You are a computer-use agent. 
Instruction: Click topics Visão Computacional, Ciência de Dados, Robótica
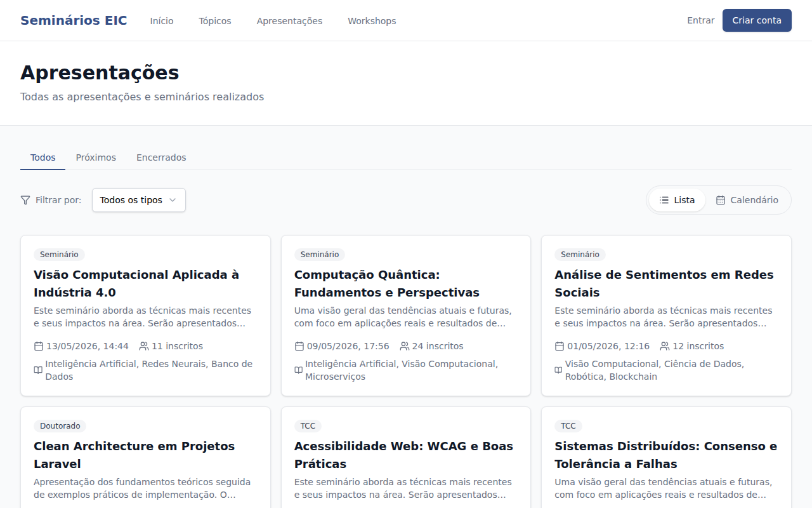click(655, 370)
